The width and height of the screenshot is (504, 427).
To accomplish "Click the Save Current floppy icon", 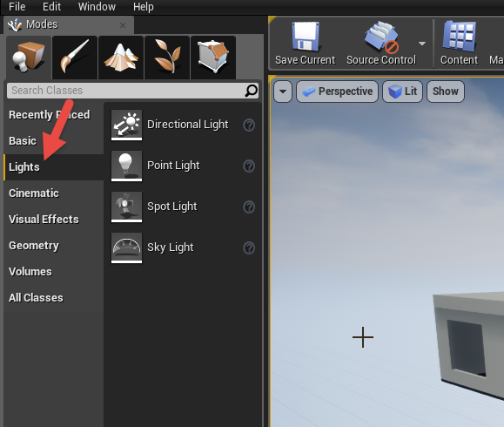I will tap(305, 37).
